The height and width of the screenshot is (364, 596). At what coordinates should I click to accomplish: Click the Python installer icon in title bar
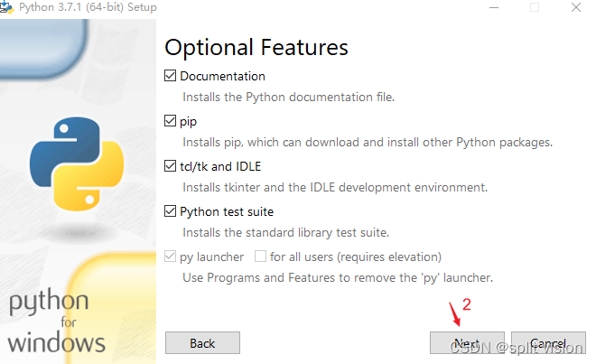[x=6, y=7]
